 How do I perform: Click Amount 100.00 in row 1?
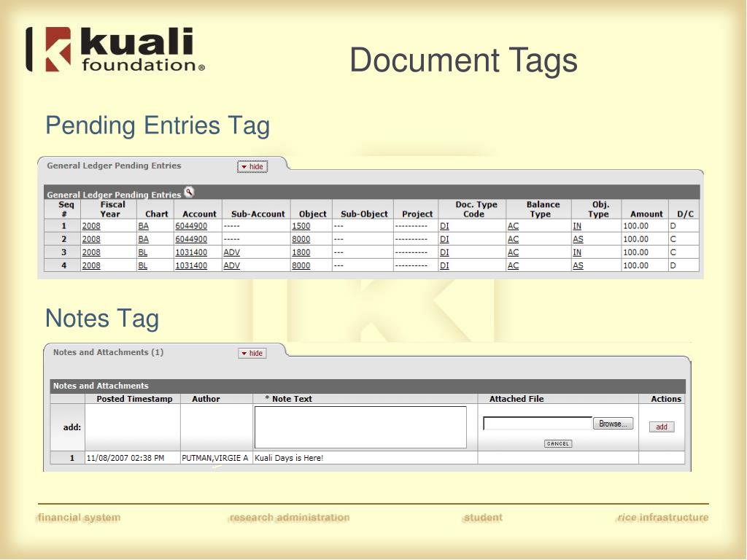[635, 226]
